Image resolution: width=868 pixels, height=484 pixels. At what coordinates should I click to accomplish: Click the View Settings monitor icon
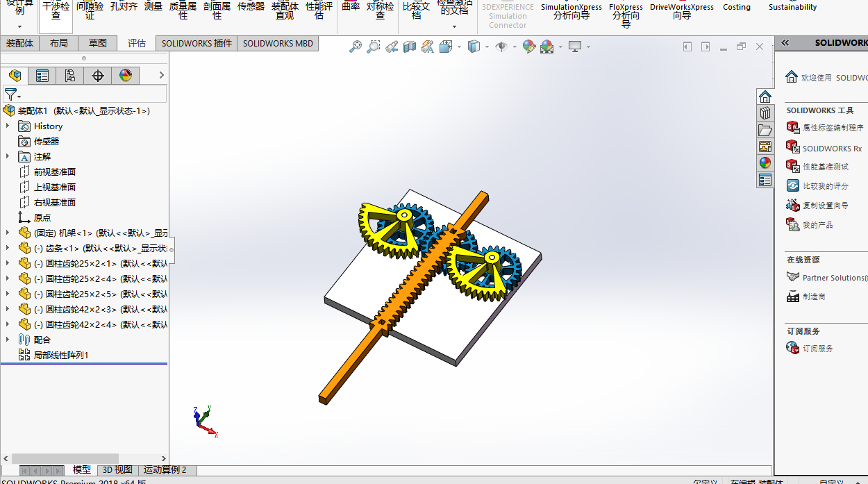click(x=575, y=47)
